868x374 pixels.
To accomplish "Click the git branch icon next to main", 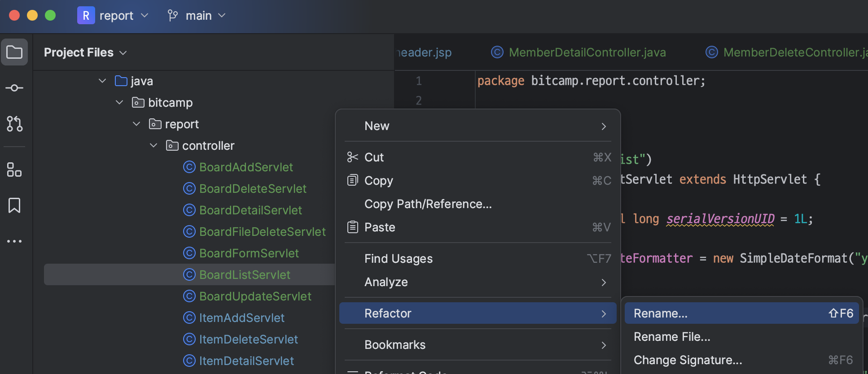I will pyautogui.click(x=173, y=16).
